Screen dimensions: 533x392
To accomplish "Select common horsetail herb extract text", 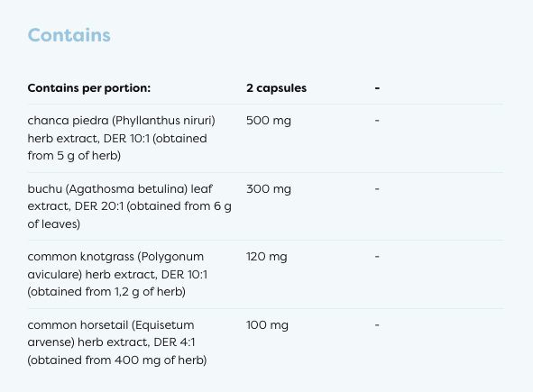I will click(x=117, y=342).
